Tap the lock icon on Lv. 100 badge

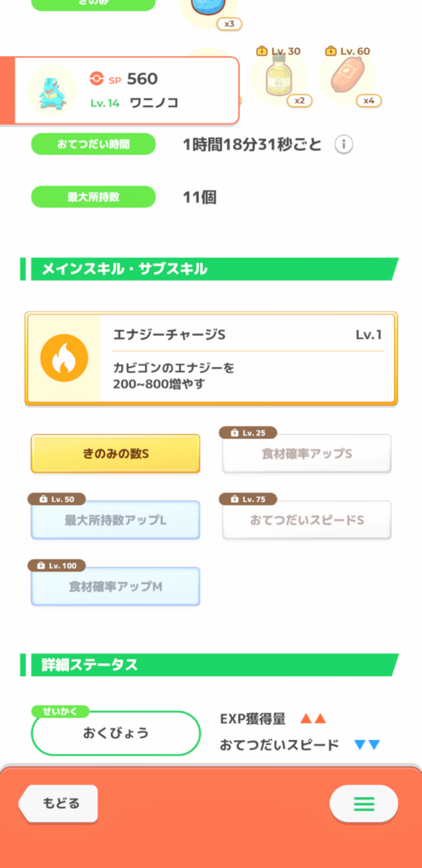pyautogui.click(x=41, y=565)
